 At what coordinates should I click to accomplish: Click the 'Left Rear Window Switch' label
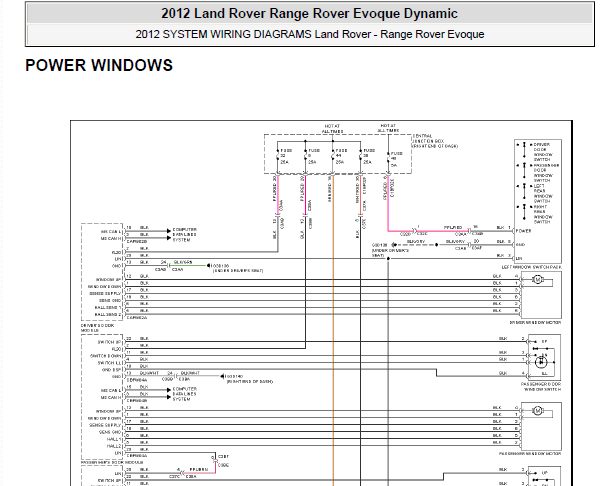pos(543,194)
